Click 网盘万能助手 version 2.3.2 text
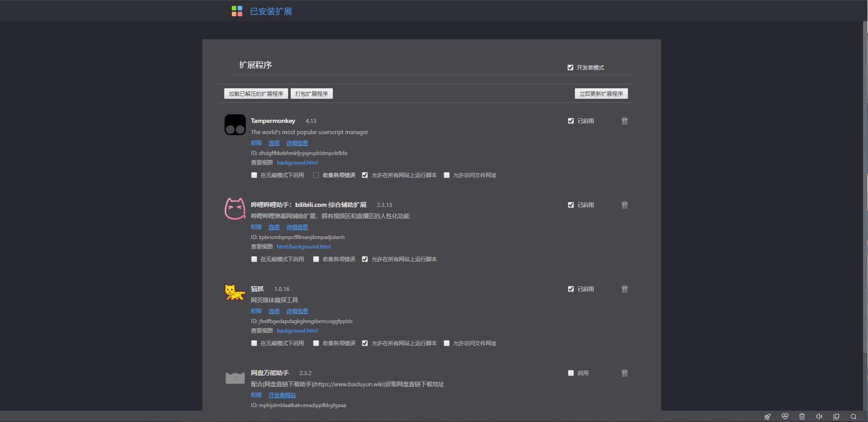This screenshot has height=422, width=868. [305, 373]
